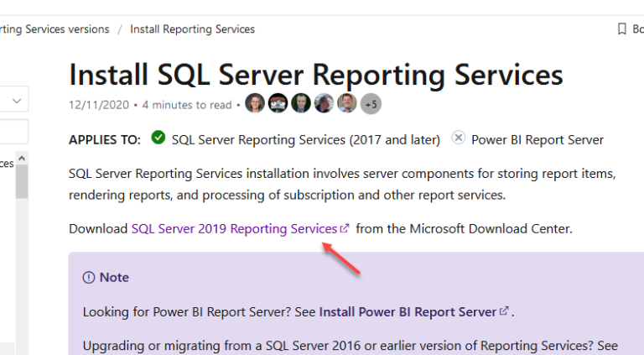The height and width of the screenshot is (355, 644).
Task: Click the Bookmark icon at top right
Action: click(x=621, y=29)
